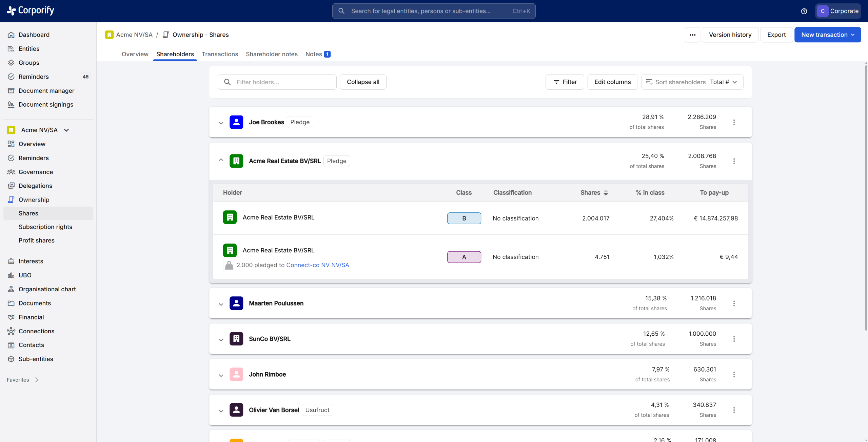Click the Collapse all button
The width and height of the screenshot is (868, 442).
(x=363, y=82)
